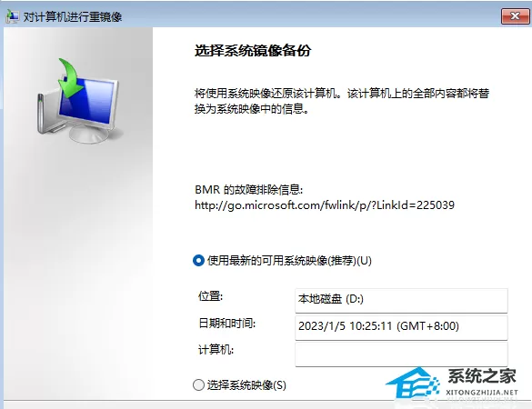Click the paragraph starting with 将使用系统映像还原该计算机

(x=342, y=101)
